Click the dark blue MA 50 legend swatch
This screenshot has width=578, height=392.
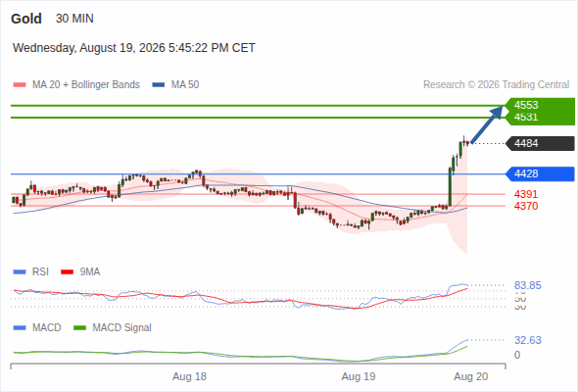click(x=159, y=85)
